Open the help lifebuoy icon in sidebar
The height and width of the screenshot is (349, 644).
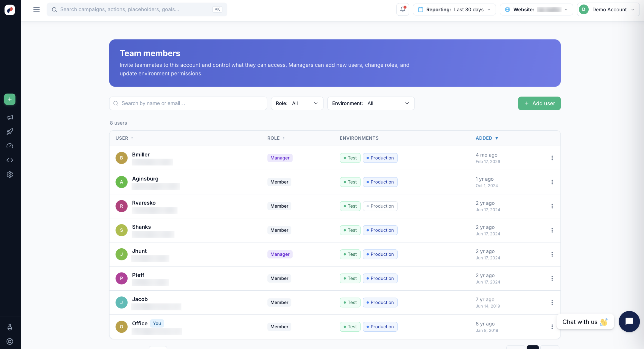point(10,341)
